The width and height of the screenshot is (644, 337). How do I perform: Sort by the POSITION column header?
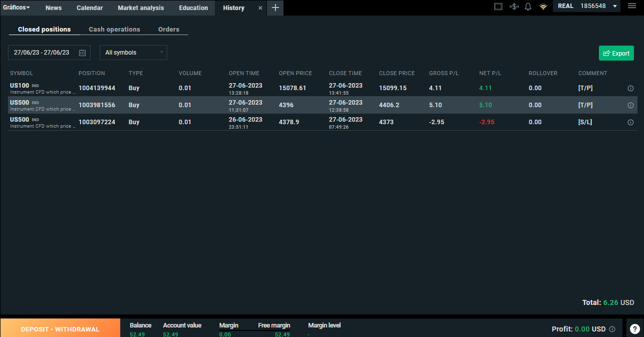(x=92, y=73)
